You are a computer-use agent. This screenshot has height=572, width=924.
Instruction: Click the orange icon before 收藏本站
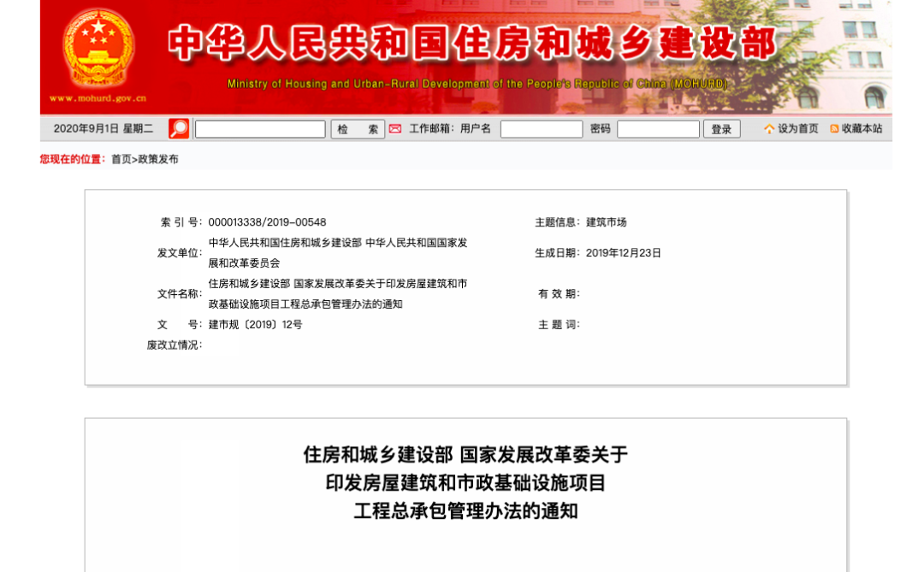click(833, 128)
